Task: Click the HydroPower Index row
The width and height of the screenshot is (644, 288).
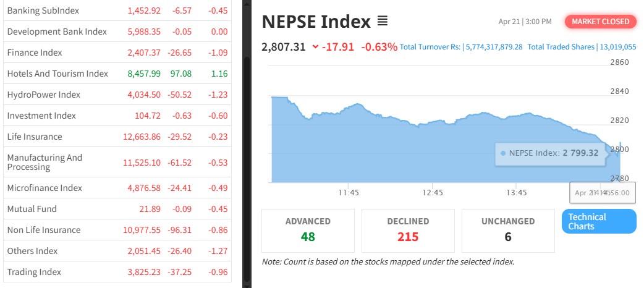Action: click(44, 95)
